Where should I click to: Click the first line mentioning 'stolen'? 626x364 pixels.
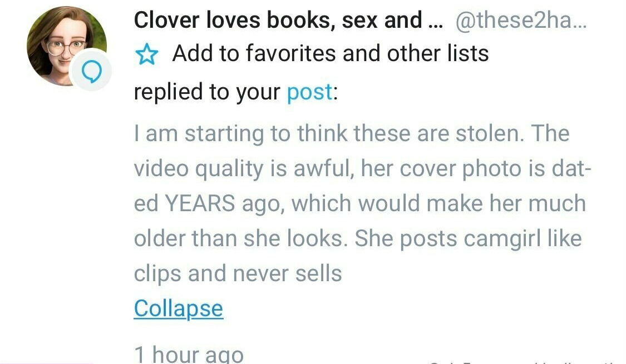click(x=351, y=133)
